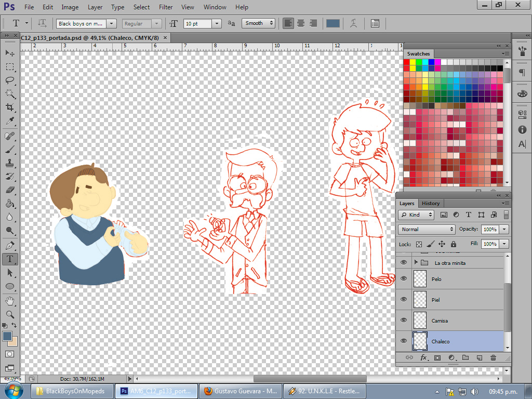Image resolution: width=532 pixels, height=399 pixels.
Task: Hide the Piel layer
Action: [x=403, y=299]
